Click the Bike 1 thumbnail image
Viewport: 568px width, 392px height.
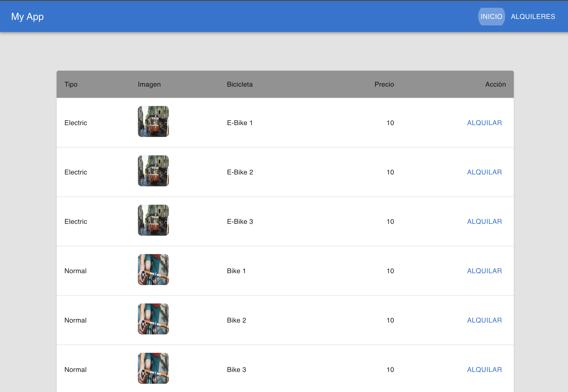point(153,270)
